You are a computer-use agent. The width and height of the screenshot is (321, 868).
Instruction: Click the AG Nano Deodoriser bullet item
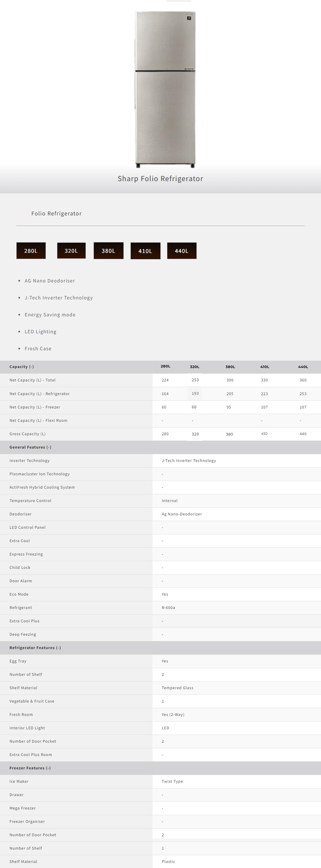50,281
